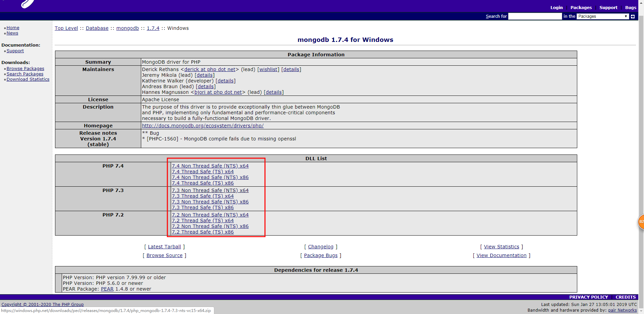The height and width of the screenshot is (314, 644).
Task: Open the docs.mongodb.org homepage link
Action: 203,126
